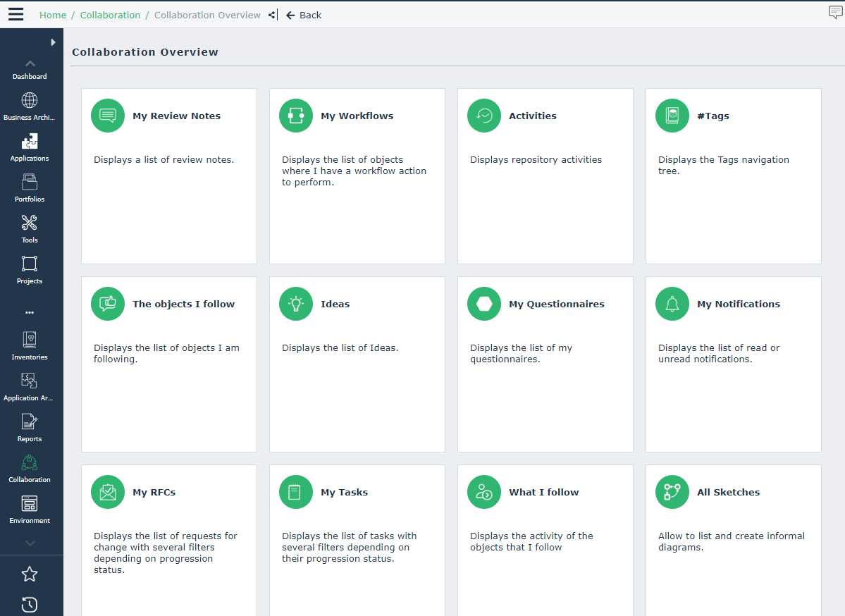Open the hamburger main menu

pos(16,15)
